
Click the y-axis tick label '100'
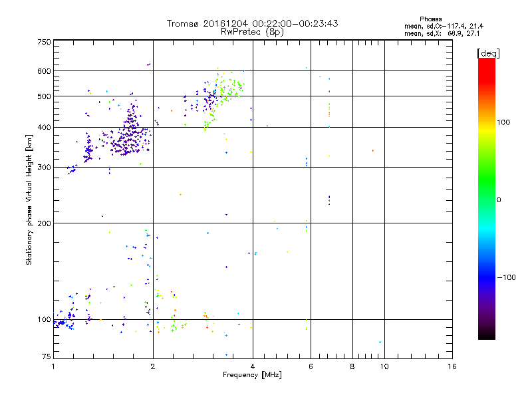tap(44, 320)
